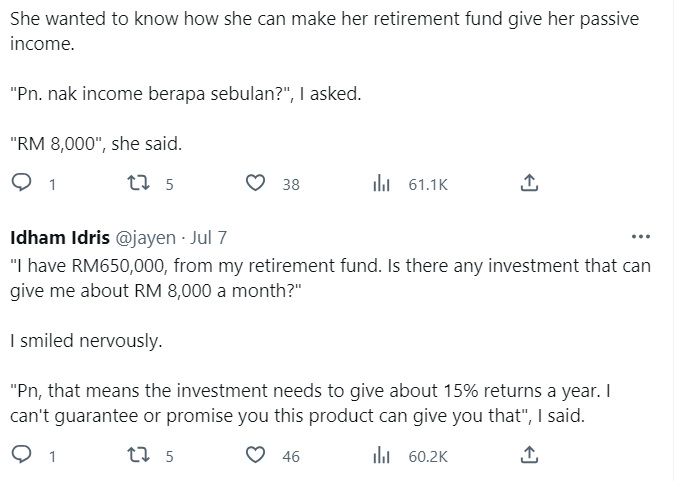
Task: Share the 15% returns tweet
Action: 530,456
